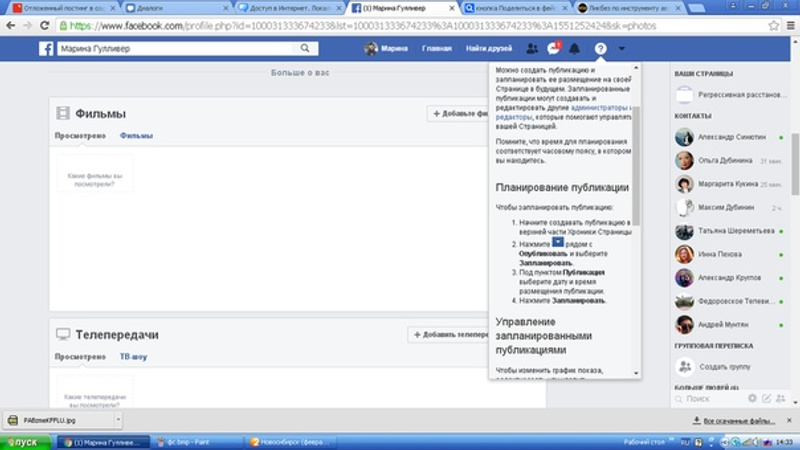Viewport: 800px width, 450px height.
Task: Open the account dropdown arrow in header
Action: (621, 48)
